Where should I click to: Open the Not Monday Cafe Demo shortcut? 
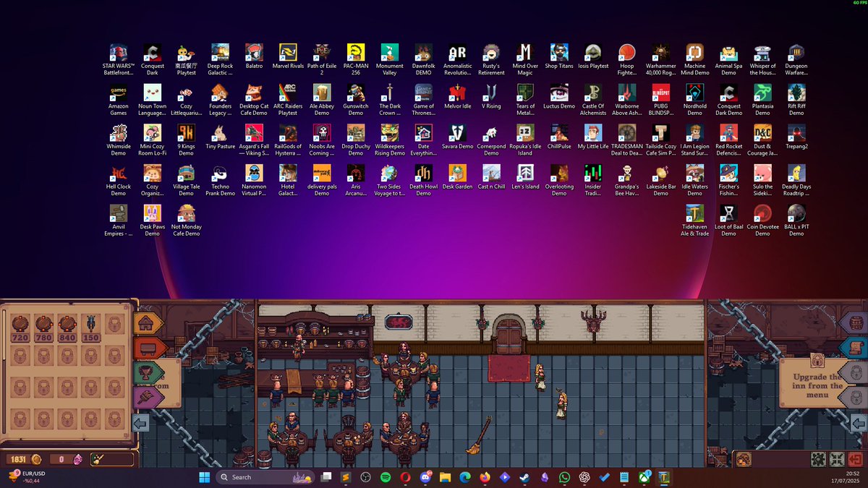tap(186, 221)
